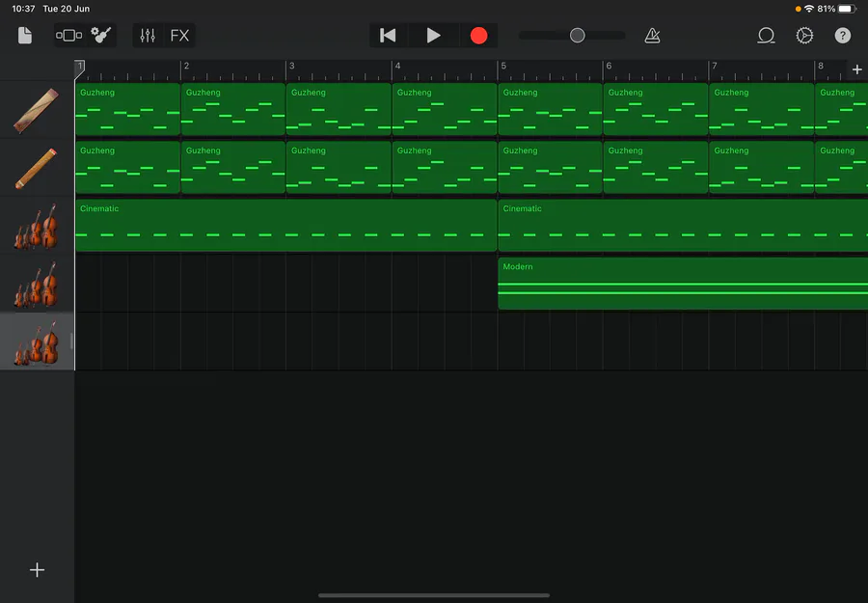This screenshot has width=868, height=603.
Task: Select second-track Guzheng region at bar 7
Action: [x=761, y=167]
